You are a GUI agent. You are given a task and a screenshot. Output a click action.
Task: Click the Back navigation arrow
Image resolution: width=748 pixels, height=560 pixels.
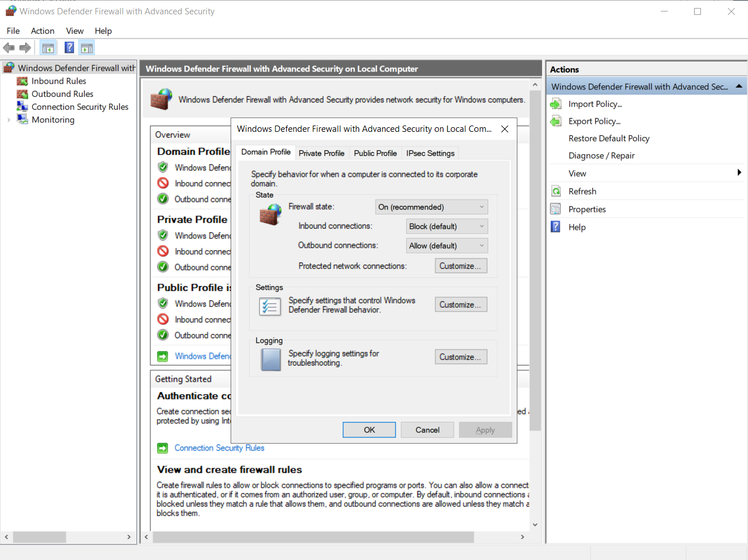click(9, 48)
